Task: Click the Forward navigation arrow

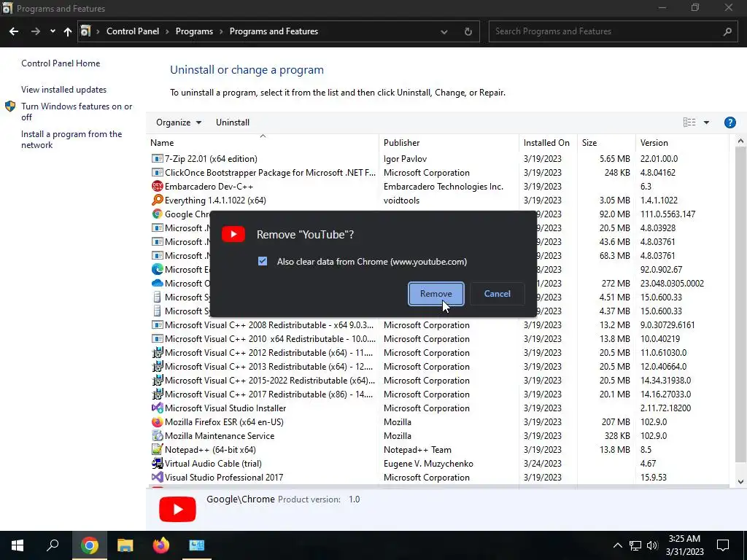Action: pos(36,31)
